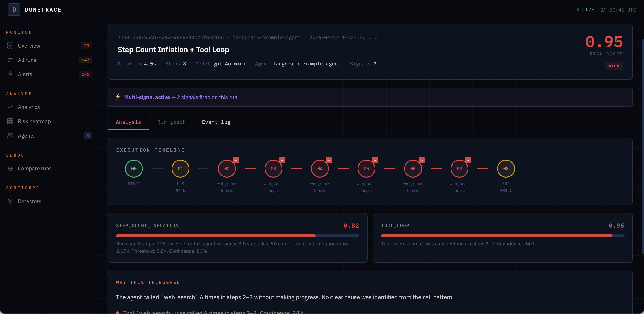Click the Alerts star icon
Viewport: 644px width, 314px height.
coord(10,74)
